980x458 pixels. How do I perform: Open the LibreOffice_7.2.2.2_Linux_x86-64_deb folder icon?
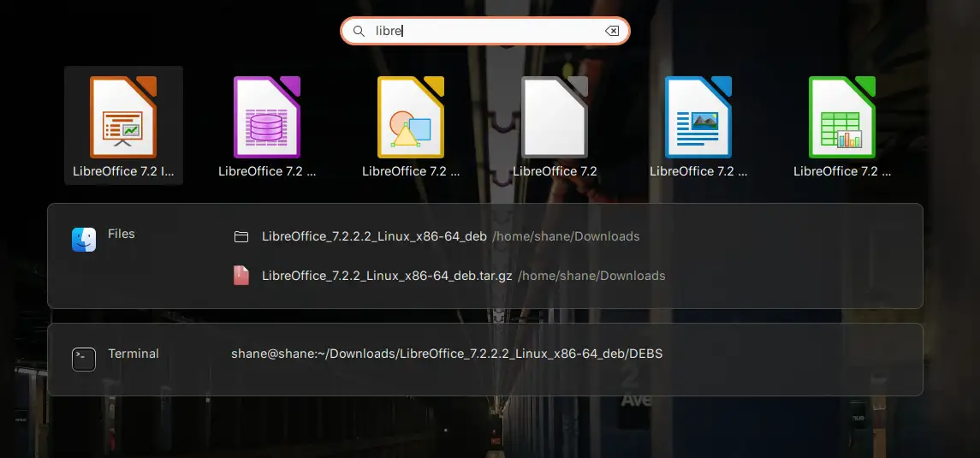click(241, 237)
